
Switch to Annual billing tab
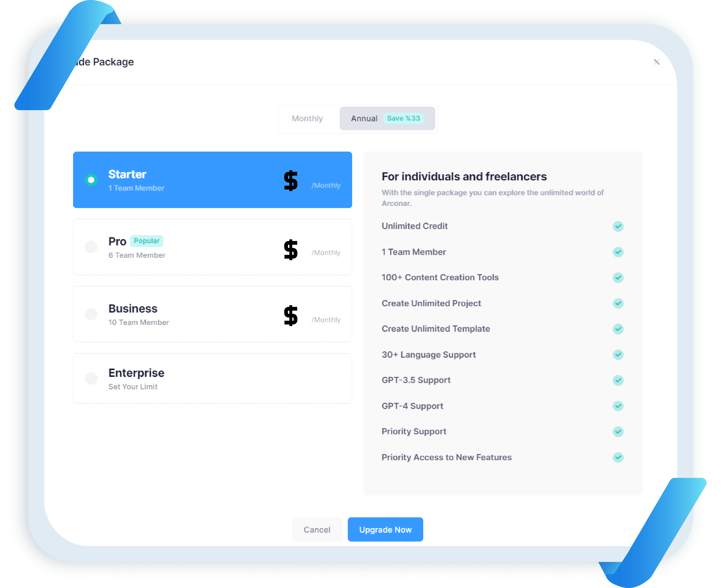(x=364, y=119)
